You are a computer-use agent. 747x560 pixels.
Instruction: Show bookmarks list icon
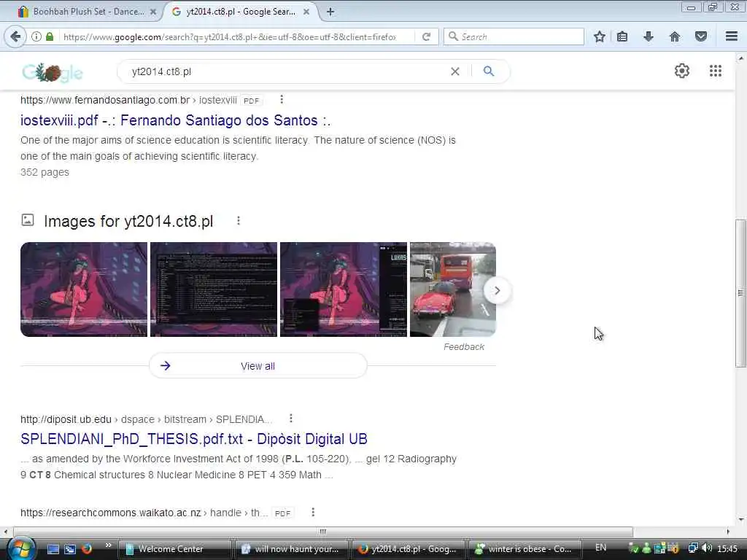pyautogui.click(x=622, y=36)
